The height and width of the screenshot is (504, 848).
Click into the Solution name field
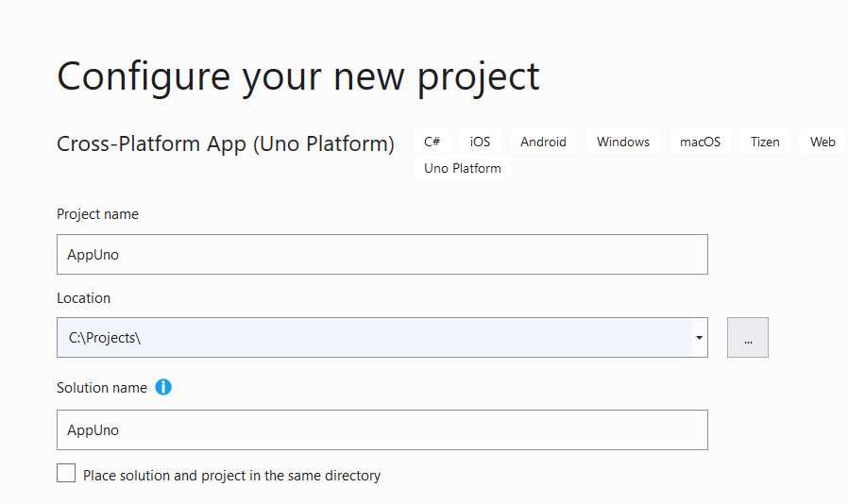382,430
